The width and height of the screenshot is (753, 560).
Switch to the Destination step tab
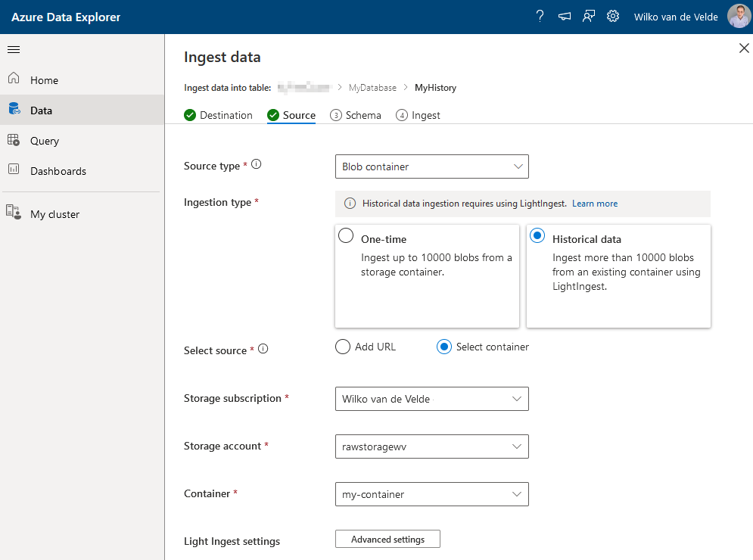point(219,115)
